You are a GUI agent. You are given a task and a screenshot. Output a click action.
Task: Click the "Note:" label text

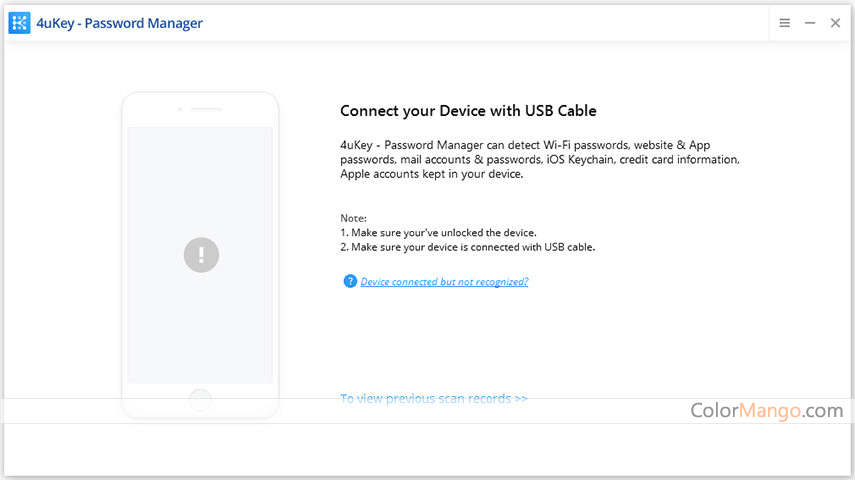click(x=354, y=218)
